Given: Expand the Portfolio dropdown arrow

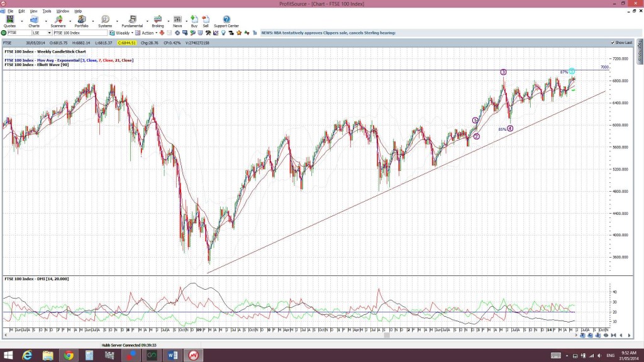Looking at the screenshot, I should pyautogui.click(x=93, y=21).
